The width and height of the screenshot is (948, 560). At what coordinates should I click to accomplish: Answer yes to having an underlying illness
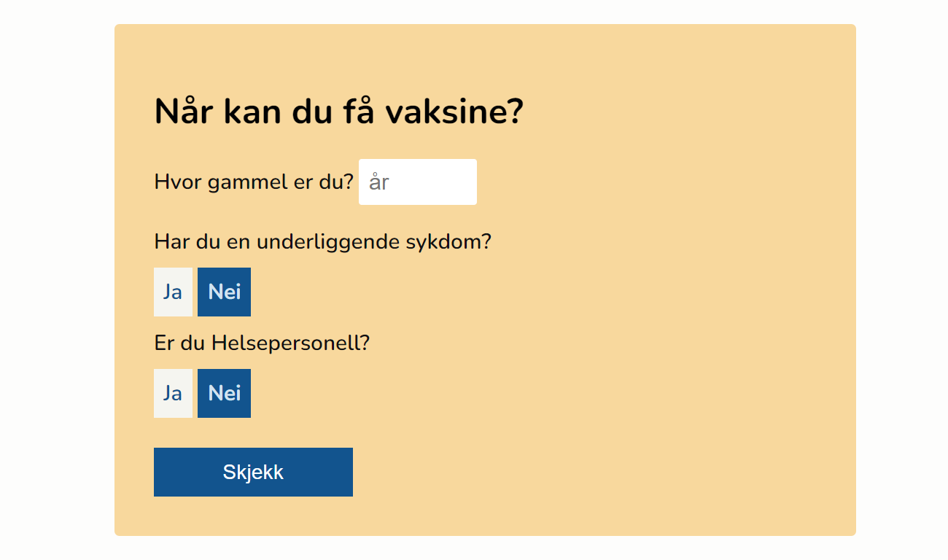pos(173,292)
